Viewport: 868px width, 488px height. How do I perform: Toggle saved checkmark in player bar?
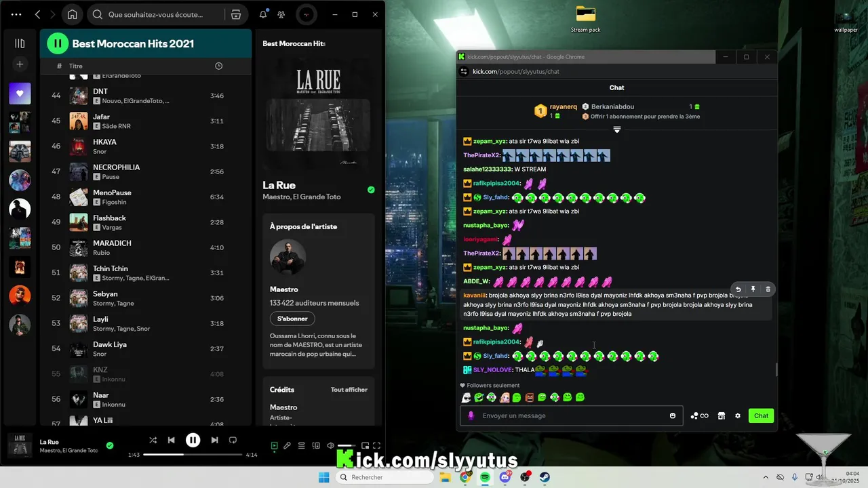[110, 445]
